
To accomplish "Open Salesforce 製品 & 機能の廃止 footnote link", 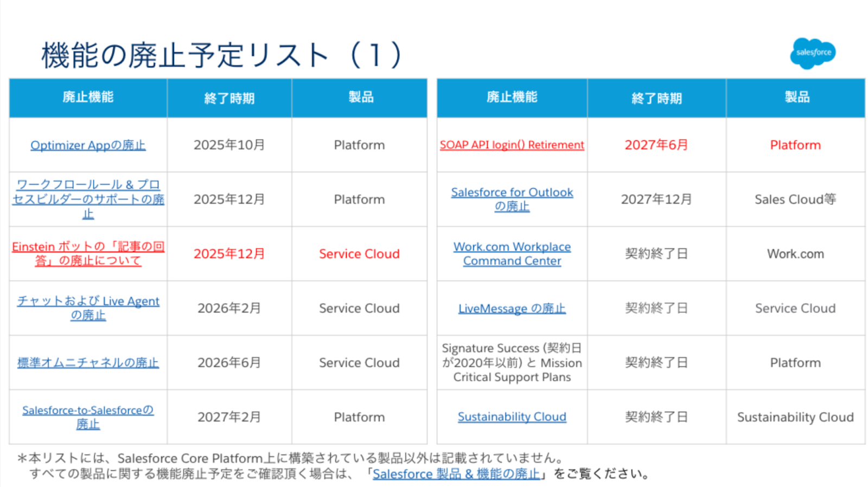I will tap(456, 474).
